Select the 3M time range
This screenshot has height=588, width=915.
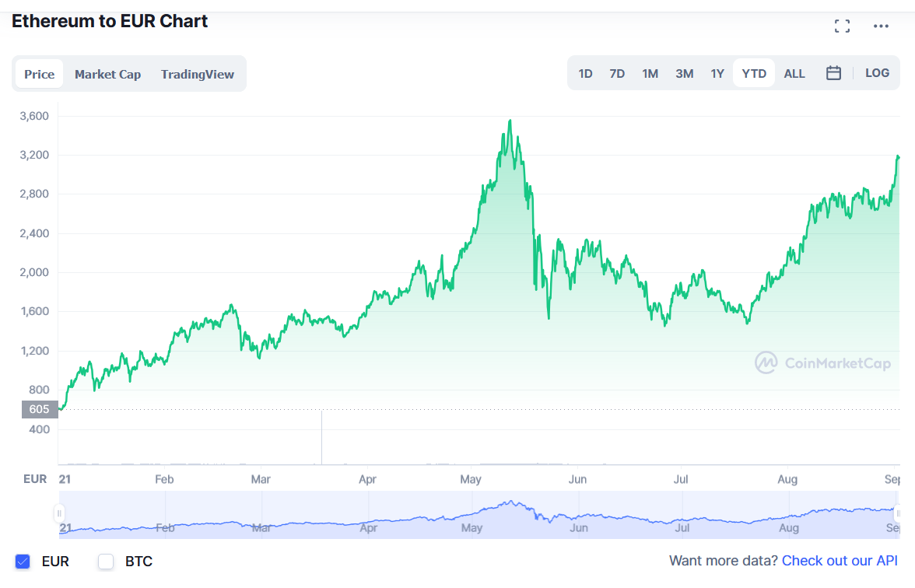685,73
